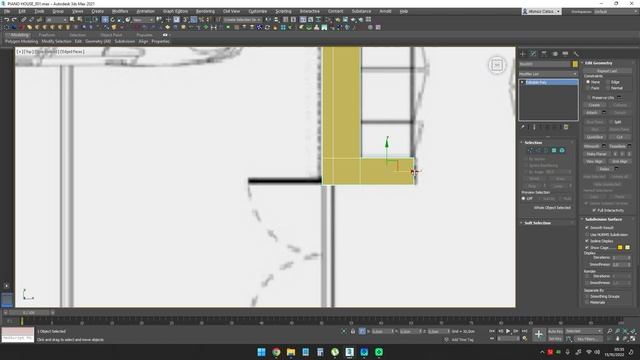The image size is (640, 360).
Task: Open Google Chrome from taskbar
Action: (276, 352)
